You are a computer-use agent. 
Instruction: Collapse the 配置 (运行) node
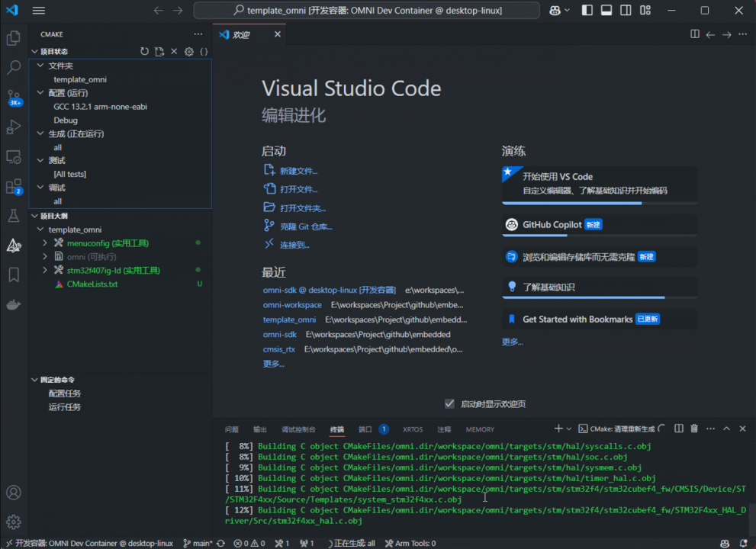click(x=40, y=92)
